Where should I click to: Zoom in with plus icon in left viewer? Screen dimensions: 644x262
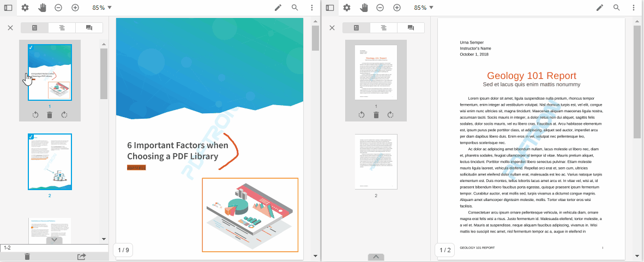click(75, 8)
